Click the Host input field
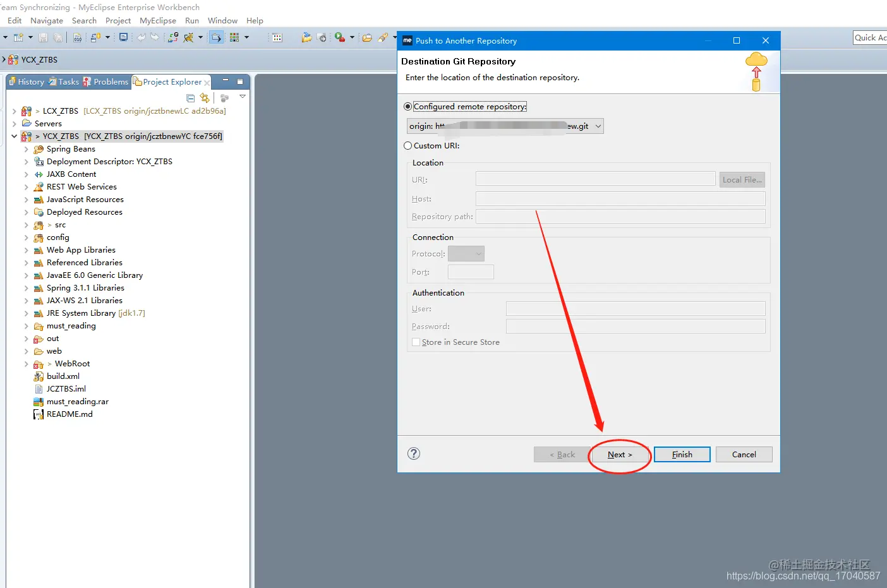The width and height of the screenshot is (887, 588). point(620,199)
